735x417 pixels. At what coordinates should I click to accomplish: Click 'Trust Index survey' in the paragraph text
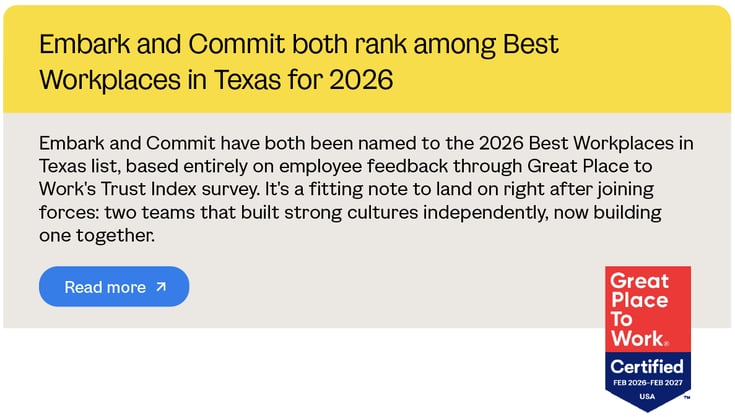pos(180,189)
